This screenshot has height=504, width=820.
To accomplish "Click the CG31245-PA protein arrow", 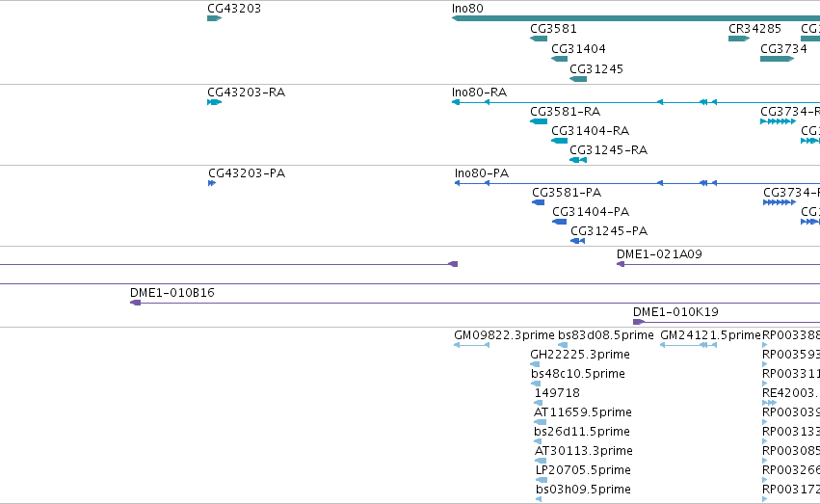I will coord(577,241).
